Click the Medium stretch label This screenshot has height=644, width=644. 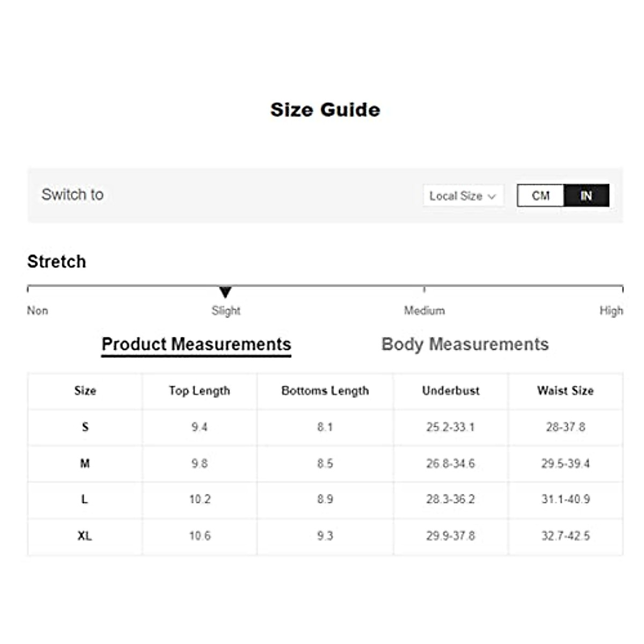424,311
